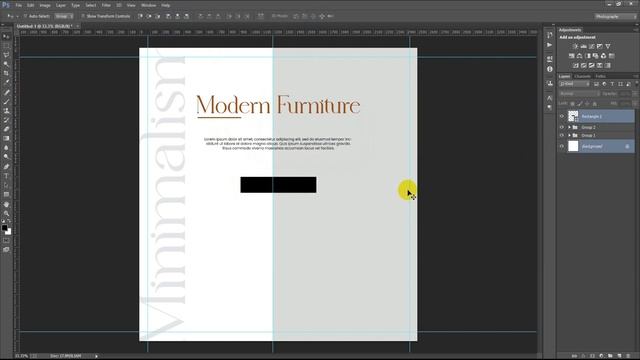Screen dimensions: 640x360
Task: Add Levels adjustment
Action: [583, 47]
